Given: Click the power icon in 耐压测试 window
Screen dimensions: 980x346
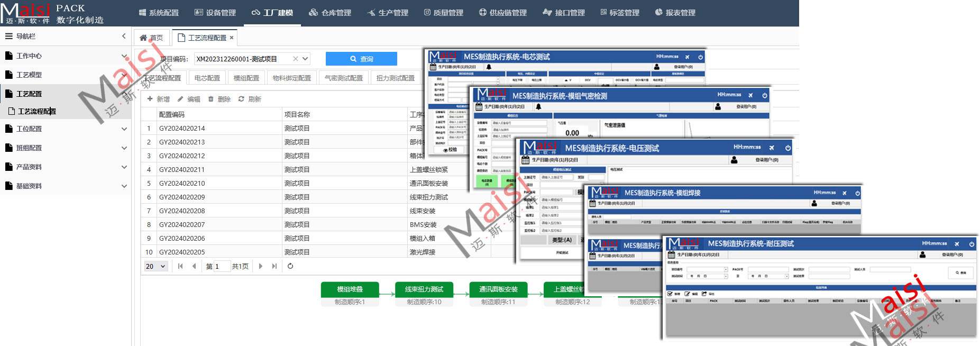Looking at the screenshot, I should click(x=972, y=244).
